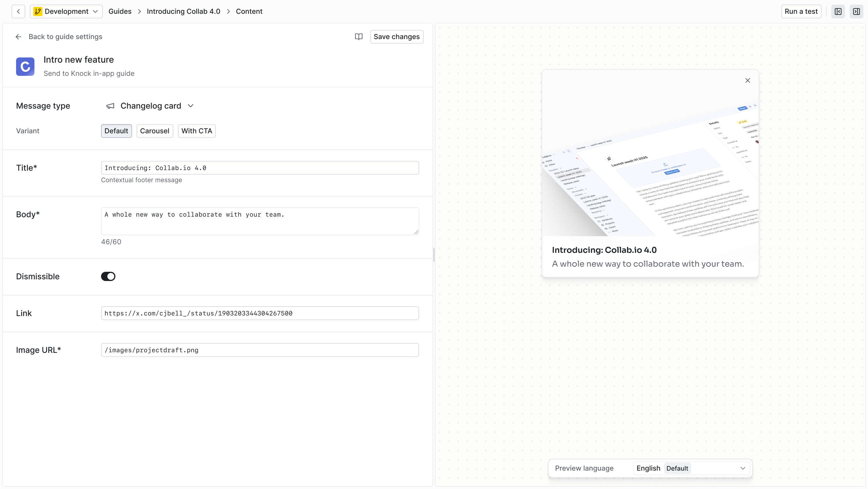Click Save changes button
The width and height of the screenshot is (868, 489).
(x=397, y=36)
